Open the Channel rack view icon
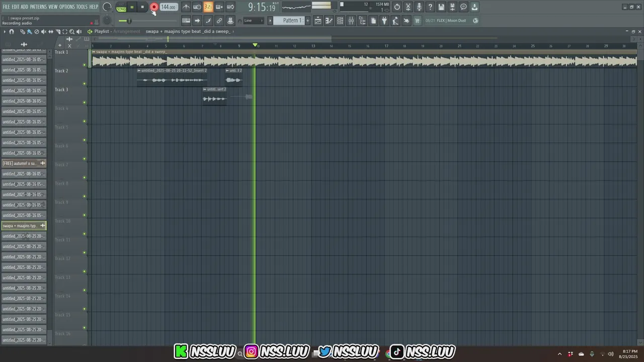The width and height of the screenshot is (644, 362). pos(340,21)
